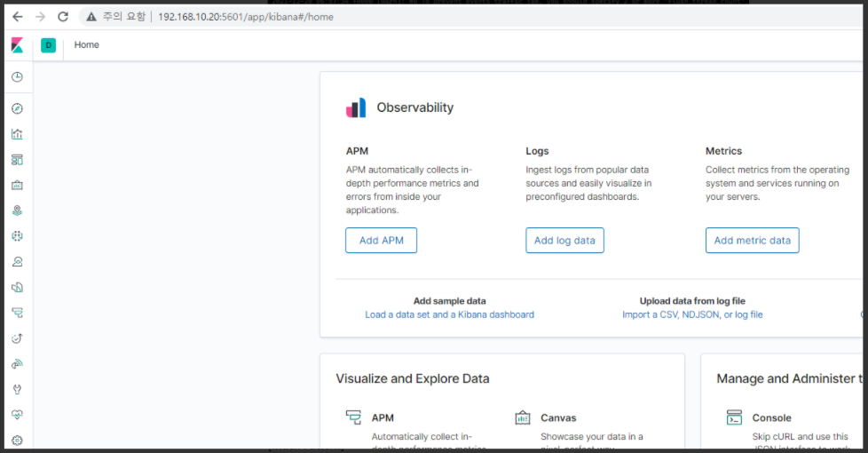868x453 pixels.
Task: Reload the browser page
Action: [63, 17]
